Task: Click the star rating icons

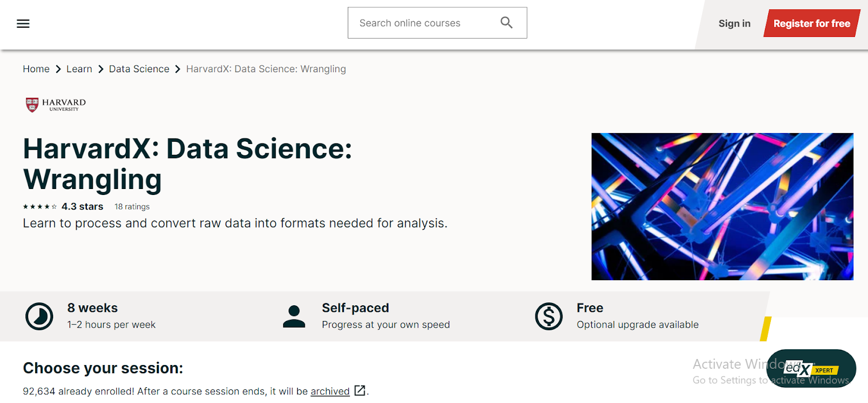Action: (x=40, y=206)
